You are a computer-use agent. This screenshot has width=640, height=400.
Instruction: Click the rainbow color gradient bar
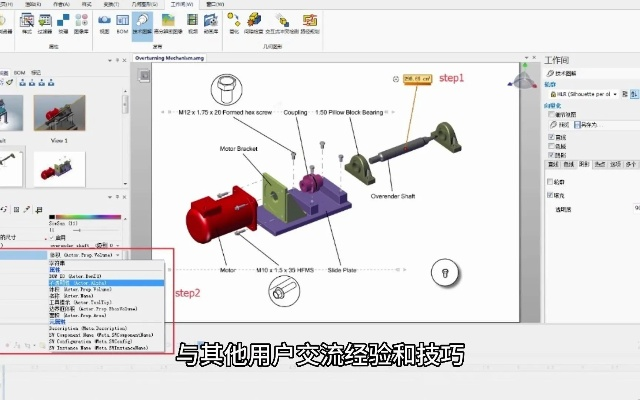point(88,217)
